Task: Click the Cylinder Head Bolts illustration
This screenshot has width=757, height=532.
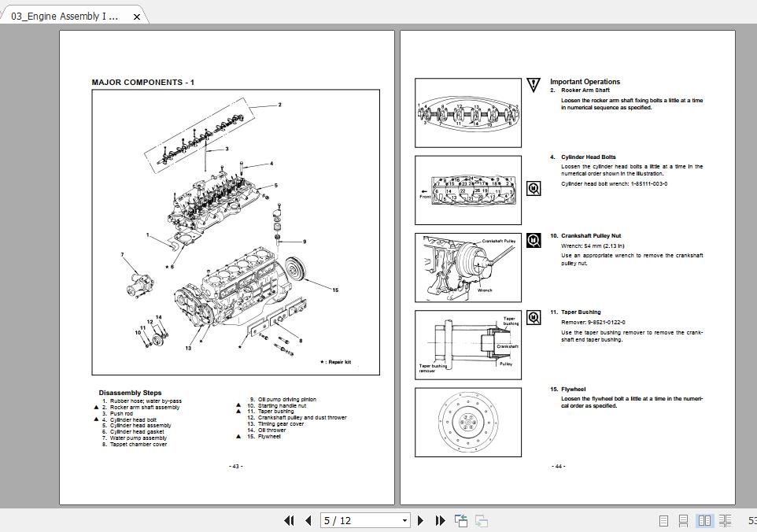Action: [x=468, y=189]
